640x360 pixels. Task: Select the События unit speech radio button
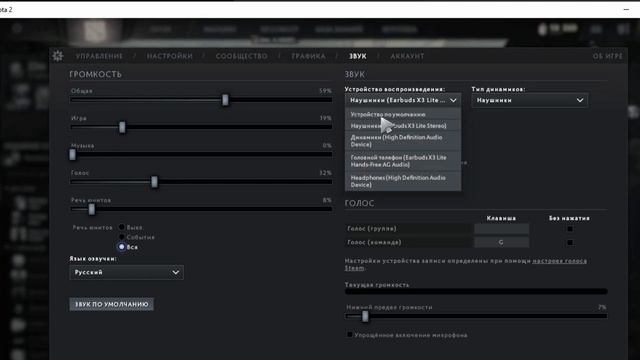[x=122, y=237]
